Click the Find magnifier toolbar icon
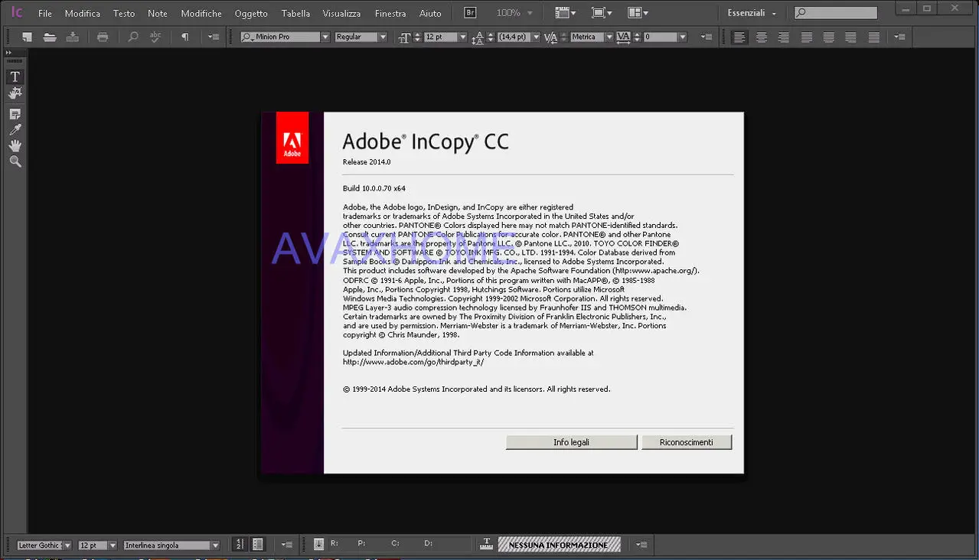This screenshot has width=979, height=560. point(133,37)
